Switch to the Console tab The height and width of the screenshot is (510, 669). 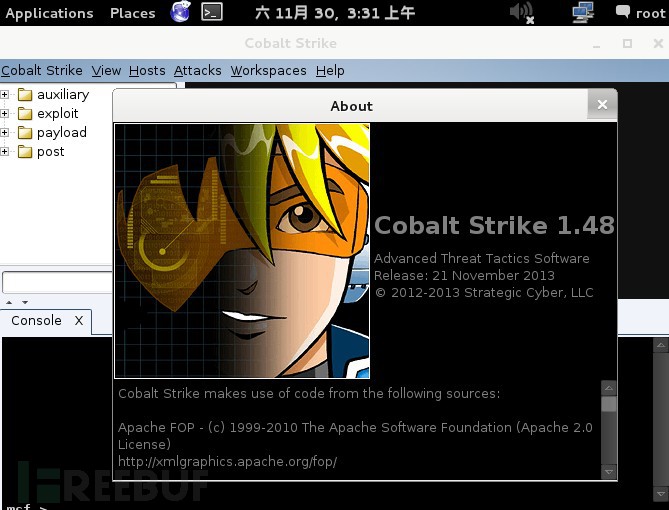(36, 321)
